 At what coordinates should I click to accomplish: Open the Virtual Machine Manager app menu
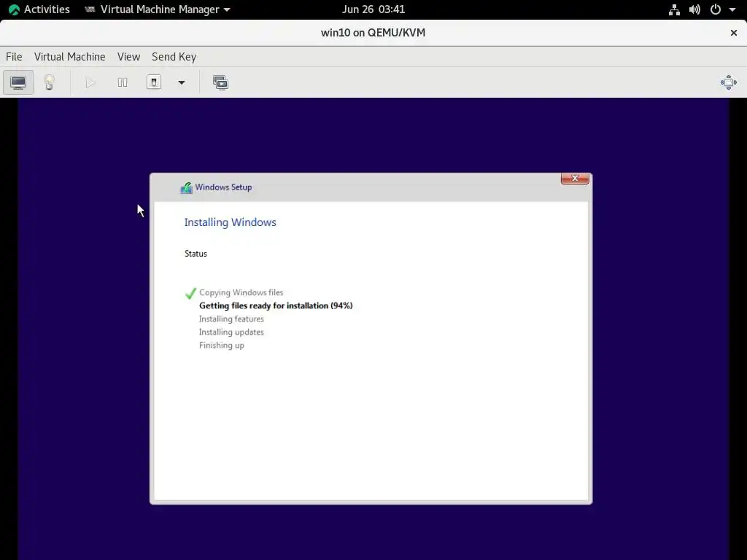(158, 9)
